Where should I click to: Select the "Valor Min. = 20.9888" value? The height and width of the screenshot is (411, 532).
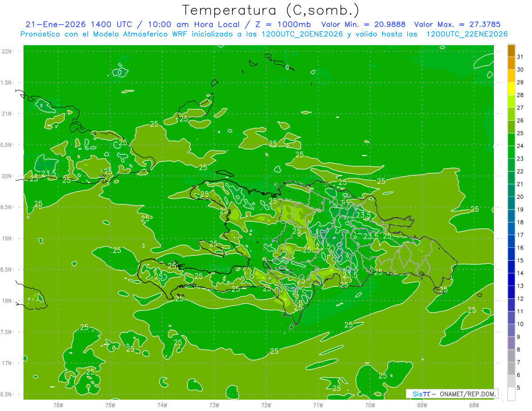tap(363, 24)
